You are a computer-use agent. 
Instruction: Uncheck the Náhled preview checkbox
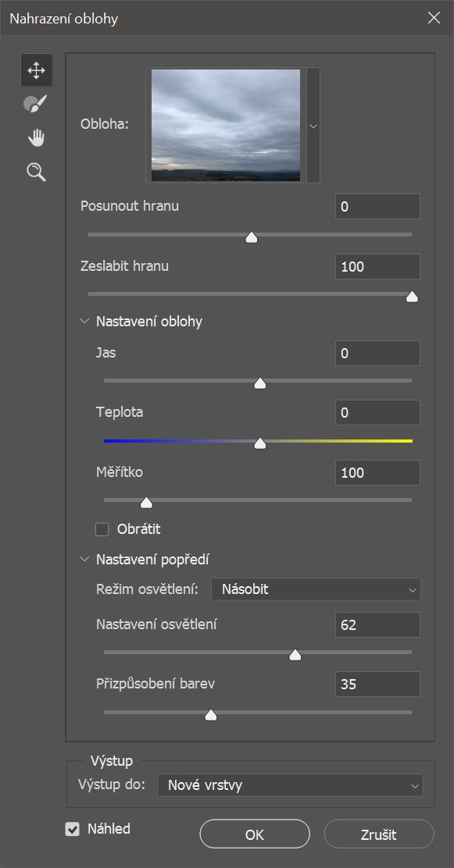72,829
